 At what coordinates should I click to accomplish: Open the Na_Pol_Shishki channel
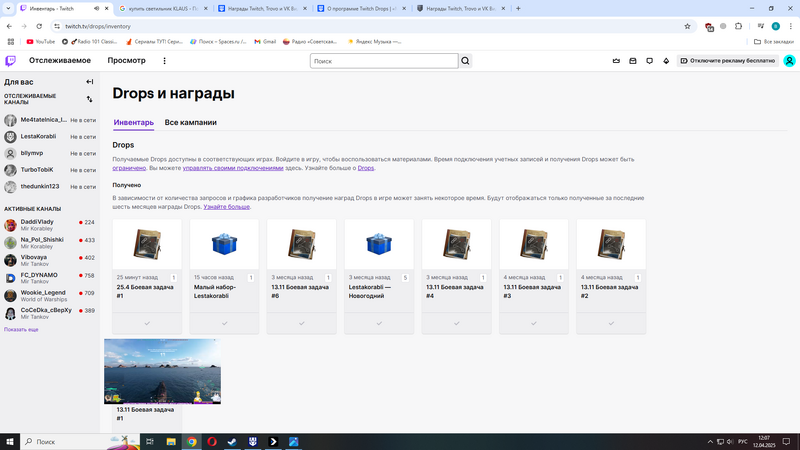coord(50,243)
